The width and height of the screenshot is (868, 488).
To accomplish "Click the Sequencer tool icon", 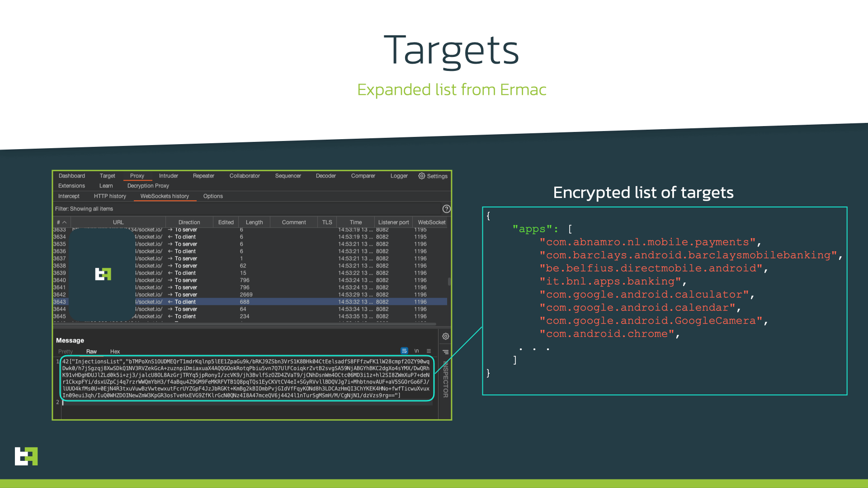I will coord(288,175).
